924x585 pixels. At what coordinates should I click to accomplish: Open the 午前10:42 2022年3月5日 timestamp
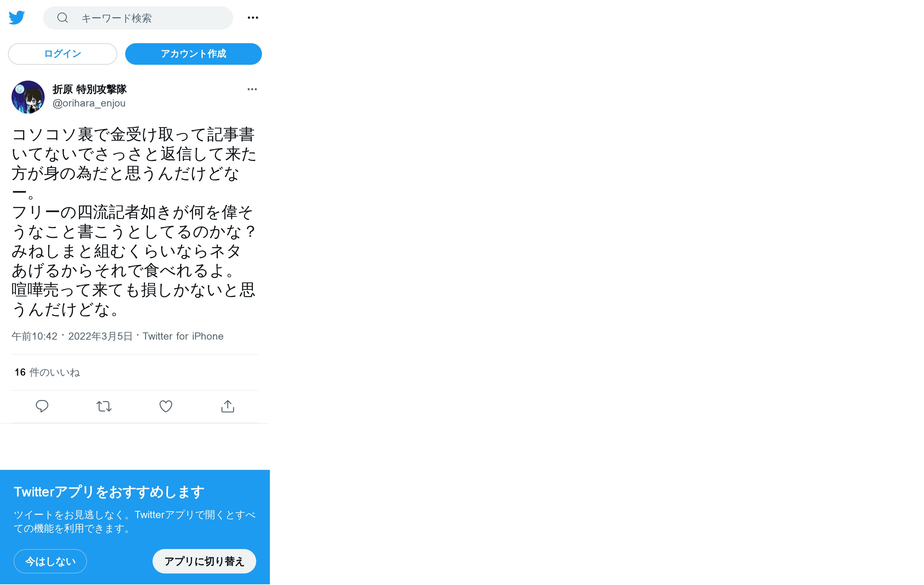[72, 337]
